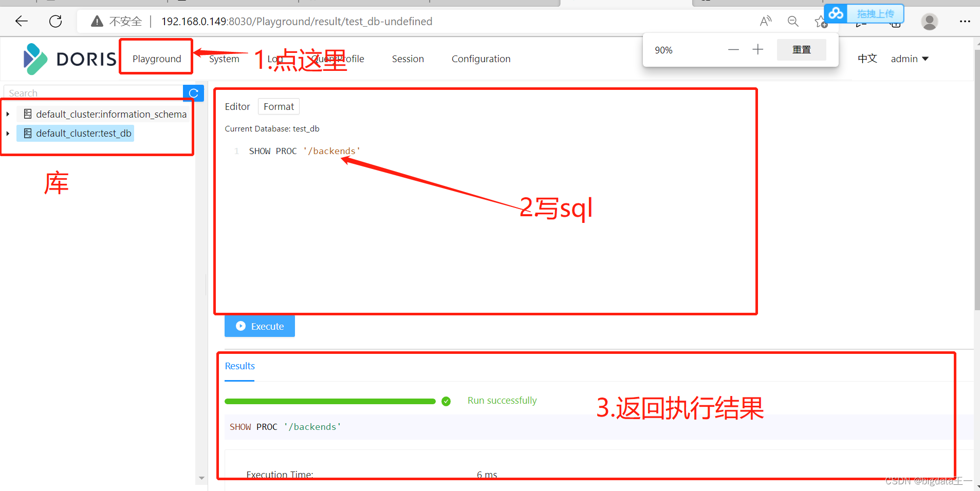Click the green success check icon
980x491 pixels.
(446, 401)
